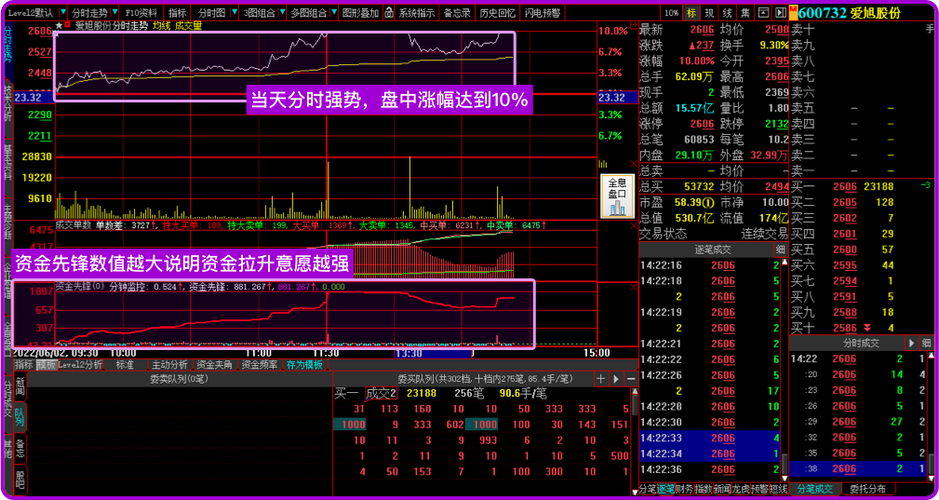Image resolution: width=939 pixels, height=500 pixels.
Task: Expand the dropdown arrow beside 分时走势
Action: pyautogui.click(x=115, y=13)
